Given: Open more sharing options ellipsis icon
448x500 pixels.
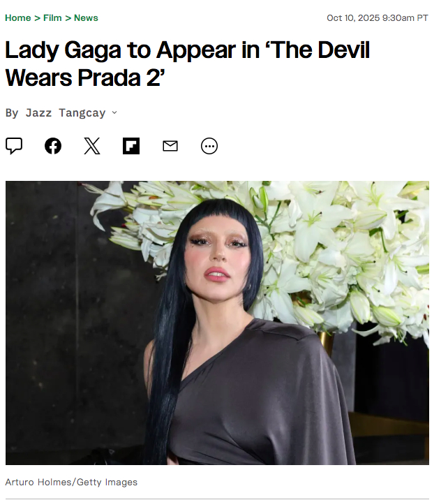Looking at the screenshot, I should coord(209,146).
